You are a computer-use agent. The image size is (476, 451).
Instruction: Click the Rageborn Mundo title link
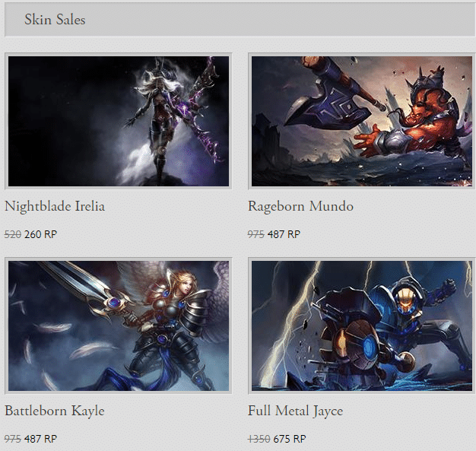(300, 207)
